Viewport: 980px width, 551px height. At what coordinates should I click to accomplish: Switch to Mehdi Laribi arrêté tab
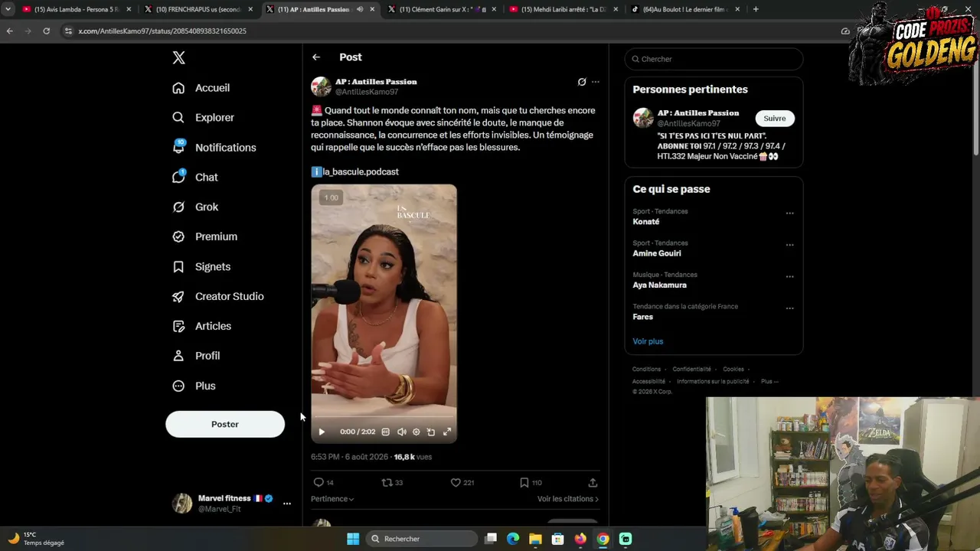tap(563, 9)
